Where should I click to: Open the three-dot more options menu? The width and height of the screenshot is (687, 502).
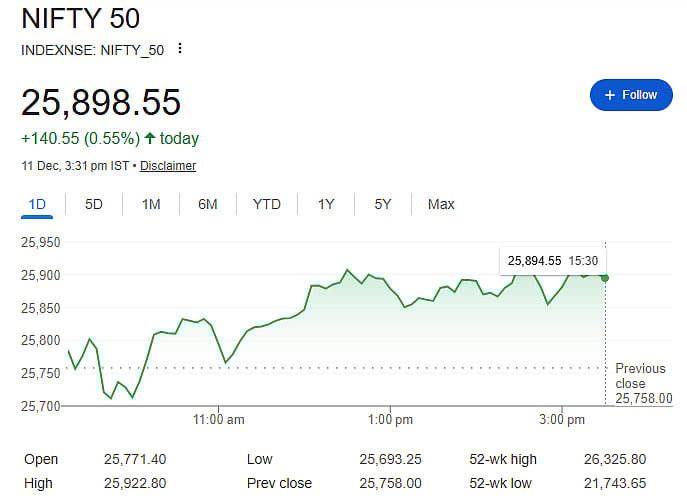[x=179, y=48]
